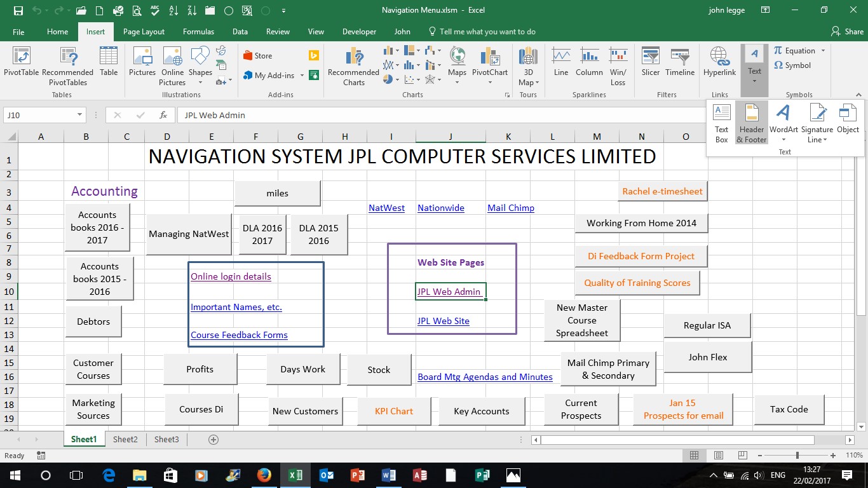
Task: Zoom in with the plus button
Action: point(833,456)
